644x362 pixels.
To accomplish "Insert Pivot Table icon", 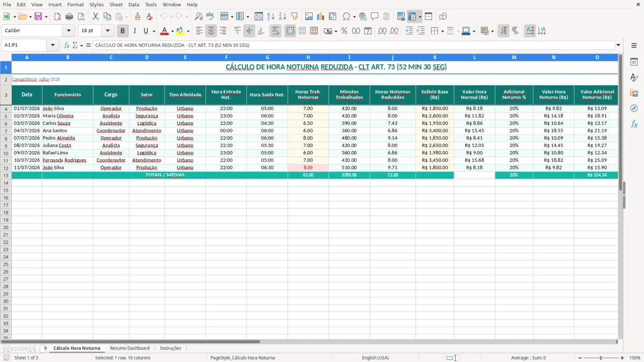I will pyautogui.click(x=333, y=17).
